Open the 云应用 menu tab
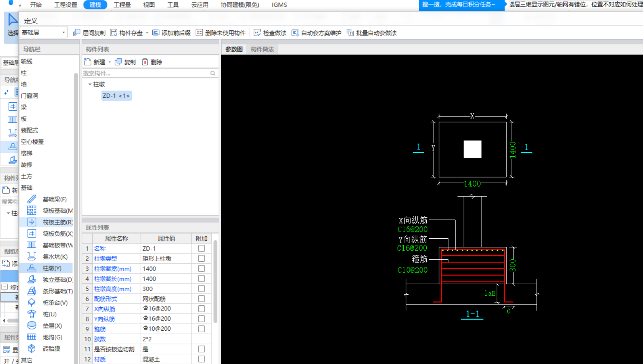This screenshot has width=643, height=364. pyautogui.click(x=200, y=5)
